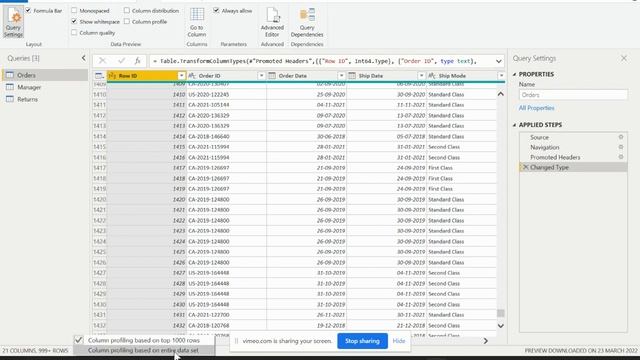The width and height of the screenshot is (640, 360).
Task: Open Query Dependencies view
Action: (x=307, y=22)
